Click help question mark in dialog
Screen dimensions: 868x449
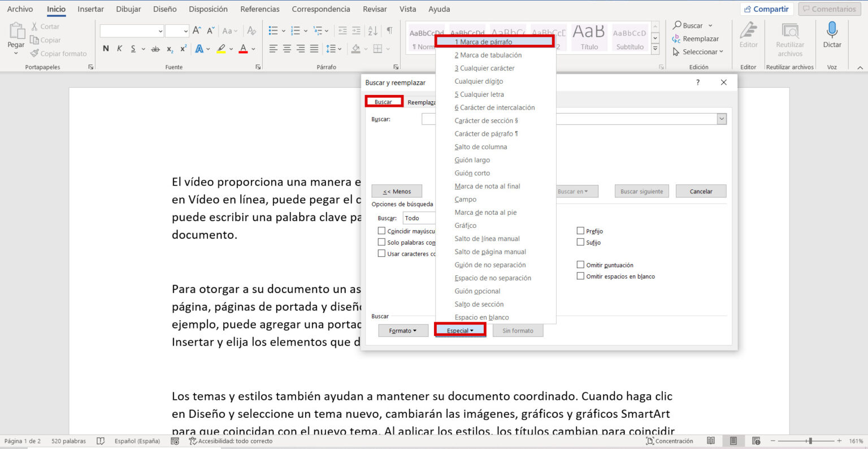point(698,83)
